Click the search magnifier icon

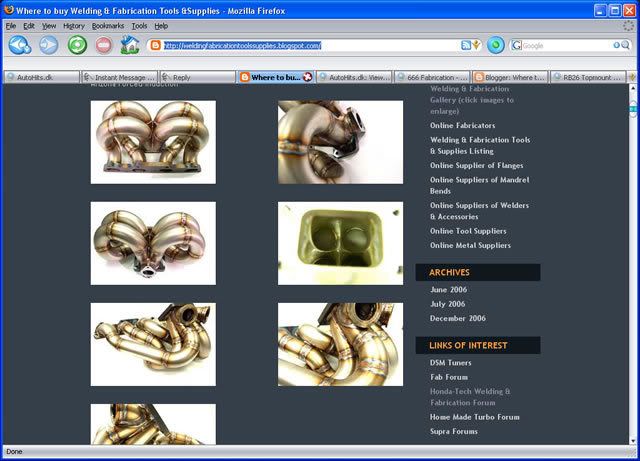625,45
